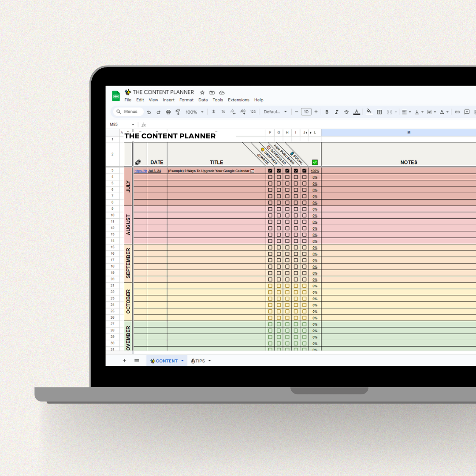Viewport: 476px width, 476px height.
Task: Open the Tools menu
Action: pyautogui.click(x=218, y=100)
